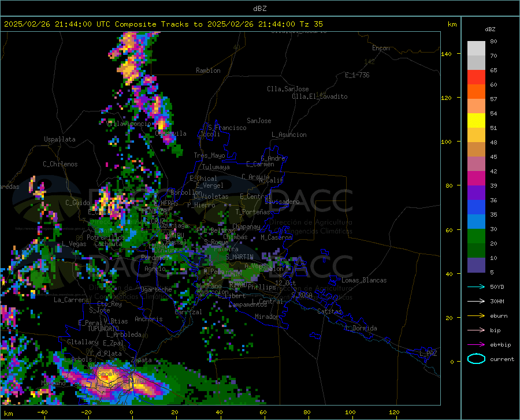The width and height of the screenshot is (520, 420).
Task: Click the 'km' label at top right
Action: click(x=452, y=24)
